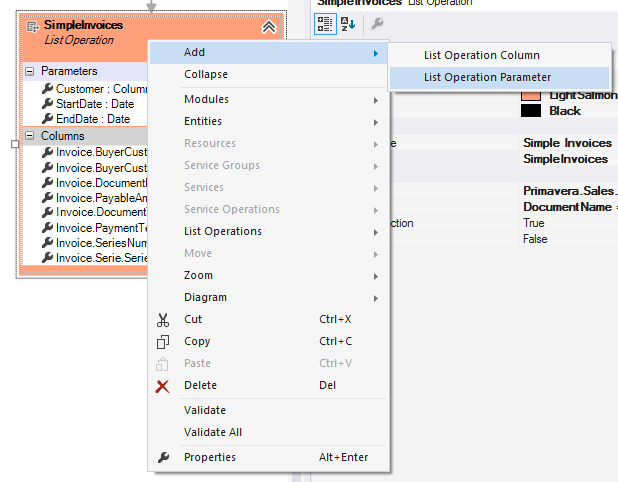Click wrench icon of Customer parameter
This screenshot has width=618, height=482.
pyautogui.click(x=47, y=89)
